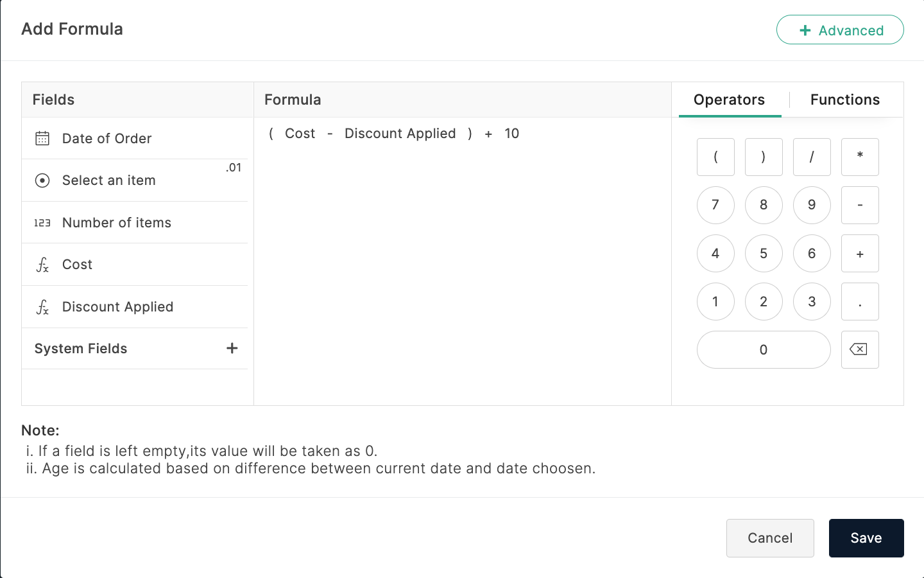Tap digit 8 on the keypad

tap(764, 205)
